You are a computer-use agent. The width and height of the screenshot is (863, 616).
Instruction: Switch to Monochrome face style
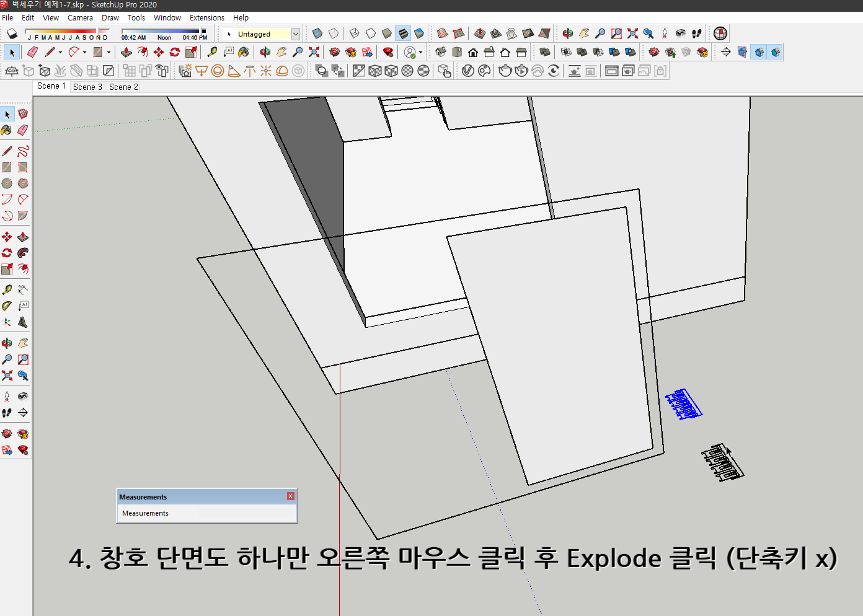419,33
